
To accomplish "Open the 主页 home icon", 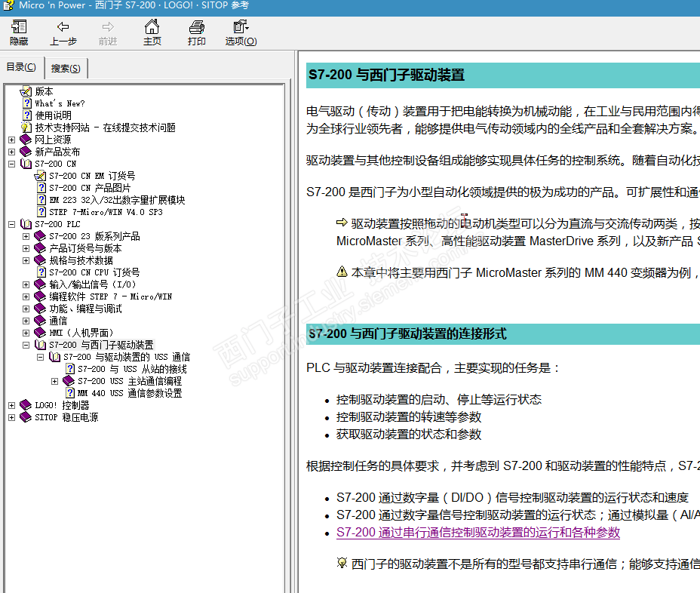I will (x=152, y=27).
